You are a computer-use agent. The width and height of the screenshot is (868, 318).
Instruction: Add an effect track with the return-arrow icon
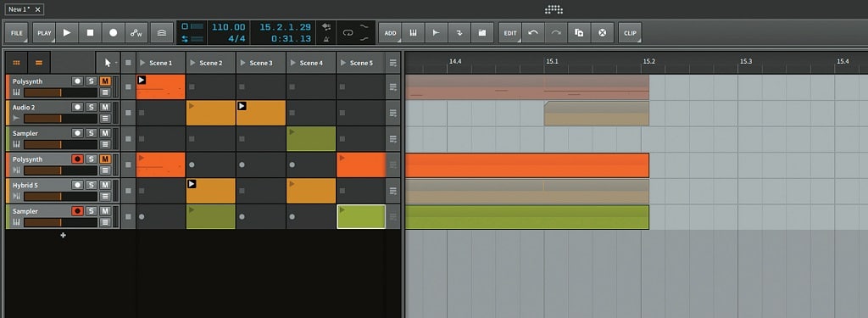tap(459, 33)
